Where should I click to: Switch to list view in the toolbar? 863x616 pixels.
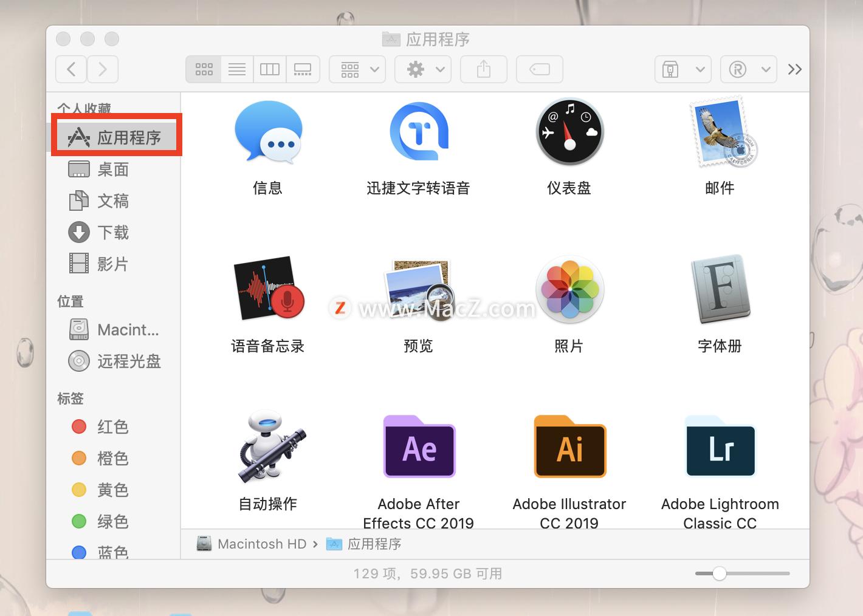pos(236,69)
